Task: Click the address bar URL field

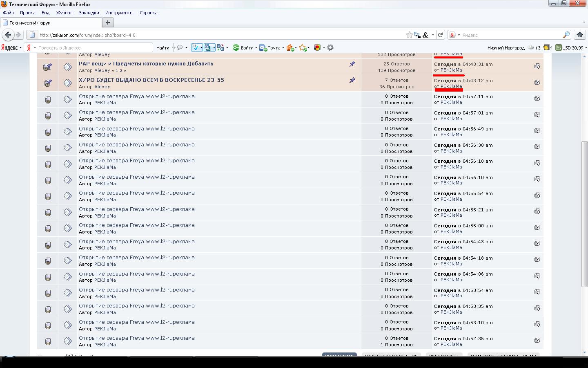Action: point(220,35)
